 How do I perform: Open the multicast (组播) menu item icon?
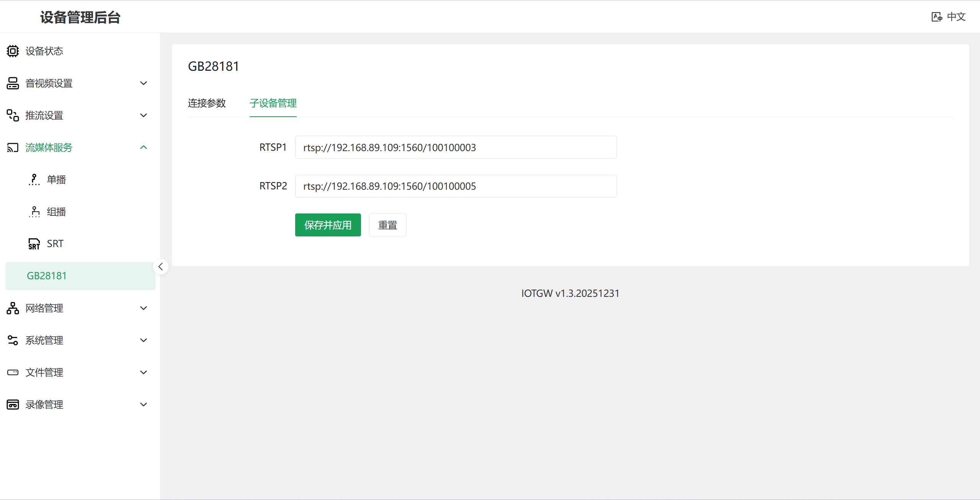34,212
